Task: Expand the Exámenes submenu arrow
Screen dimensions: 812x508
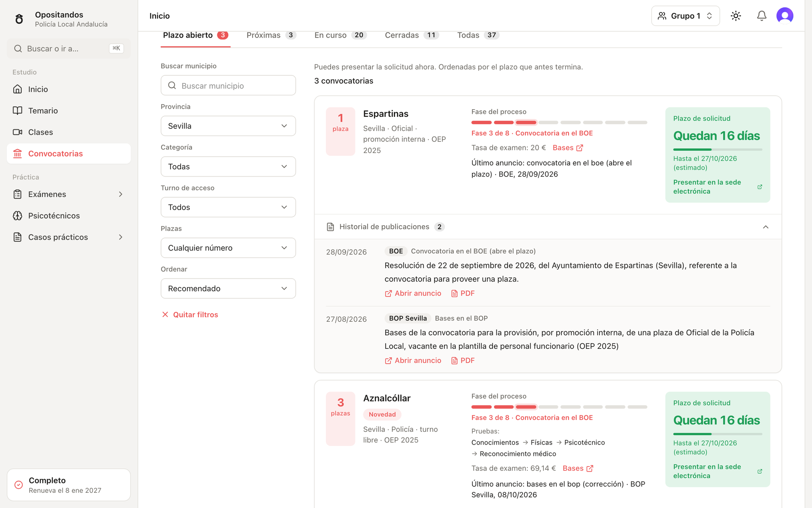Action: [121, 194]
